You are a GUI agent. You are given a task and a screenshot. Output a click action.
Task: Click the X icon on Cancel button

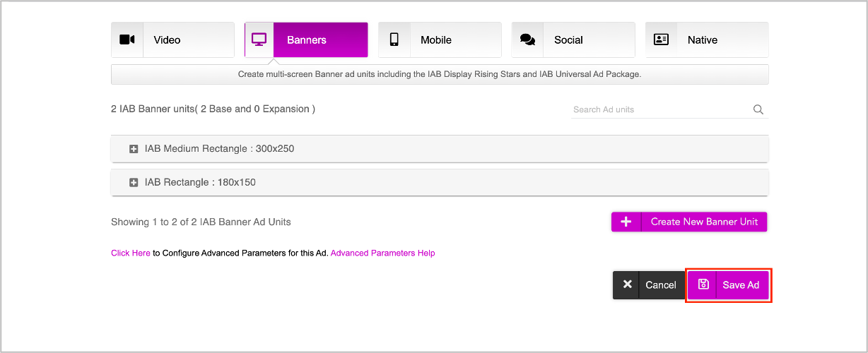[x=627, y=285]
